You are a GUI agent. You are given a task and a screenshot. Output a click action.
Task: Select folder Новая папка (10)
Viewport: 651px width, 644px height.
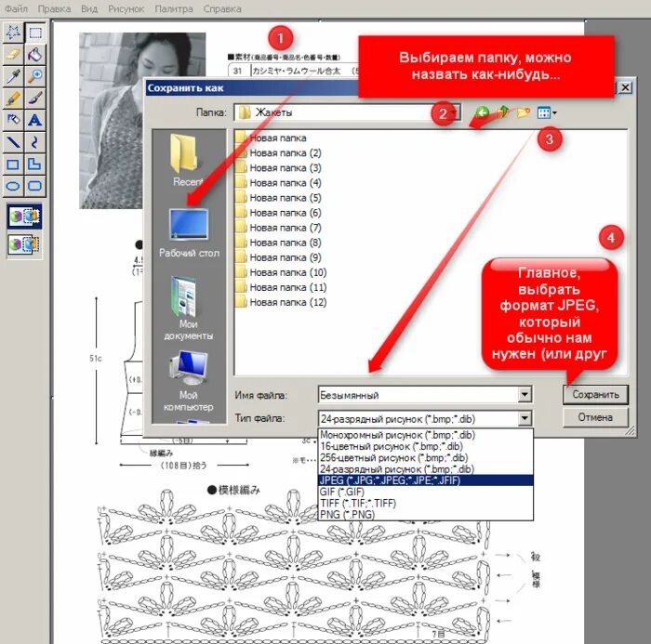tap(281, 272)
